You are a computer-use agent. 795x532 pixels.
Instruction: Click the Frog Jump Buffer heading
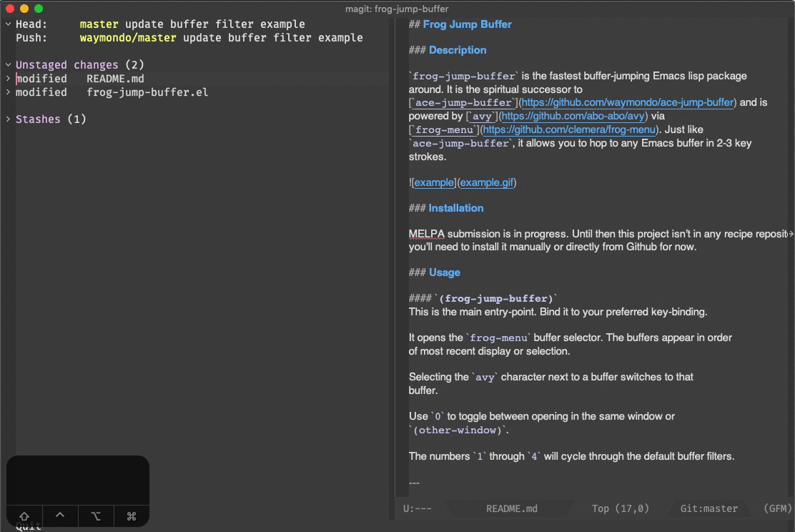(x=467, y=24)
